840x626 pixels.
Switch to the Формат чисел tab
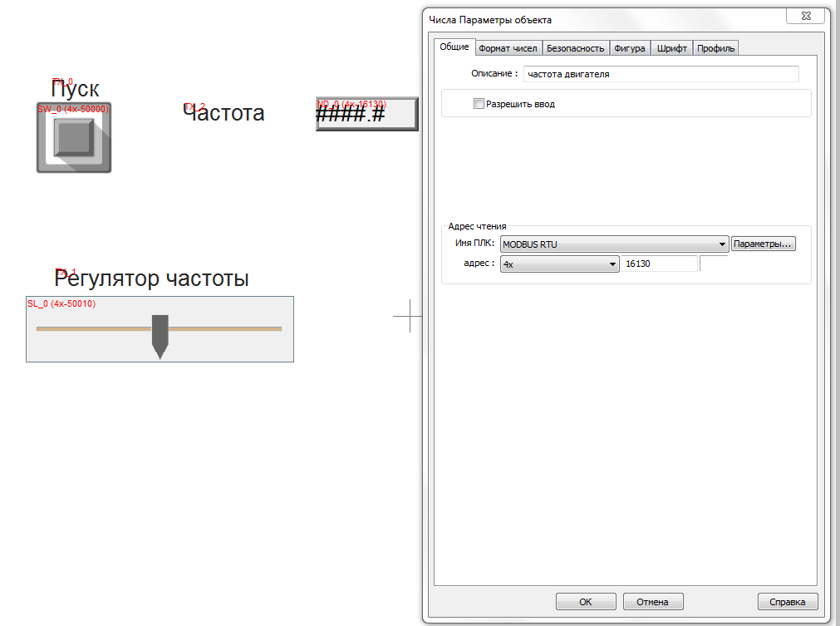(x=508, y=48)
